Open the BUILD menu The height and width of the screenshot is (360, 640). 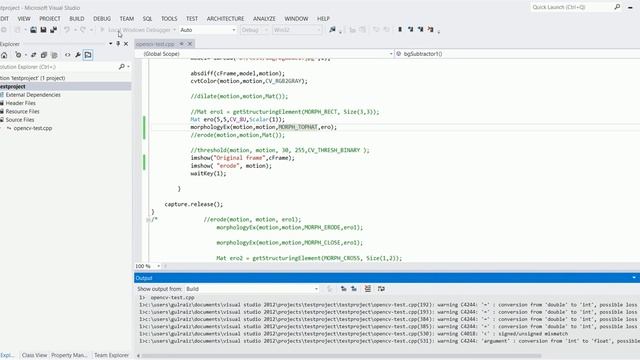[77, 18]
